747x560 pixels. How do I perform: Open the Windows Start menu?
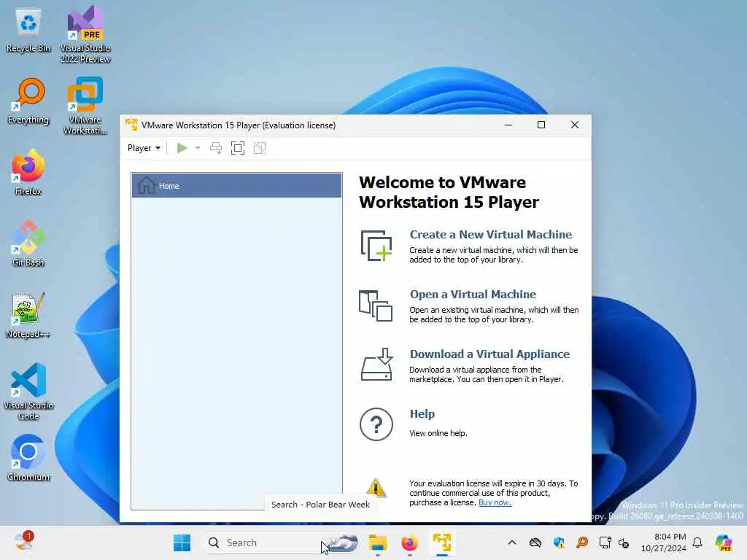pyautogui.click(x=182, y=542)
